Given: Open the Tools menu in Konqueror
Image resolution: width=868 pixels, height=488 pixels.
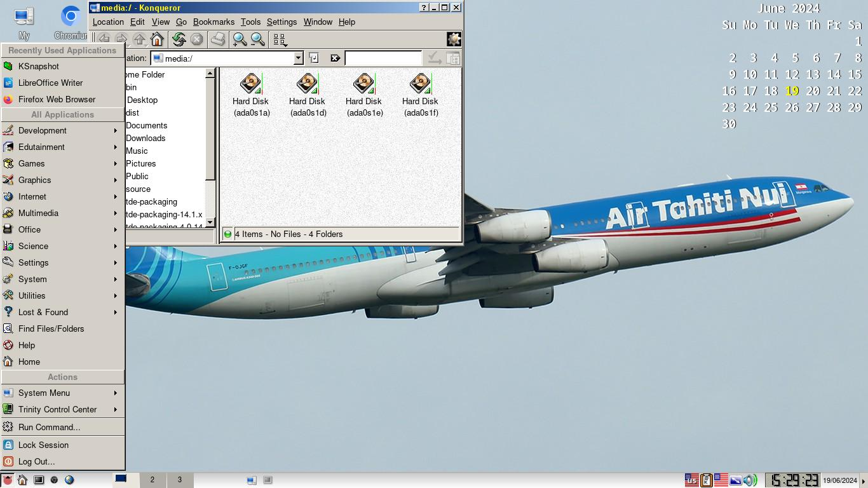Looking at the screenshot, I should click(250, 22).
